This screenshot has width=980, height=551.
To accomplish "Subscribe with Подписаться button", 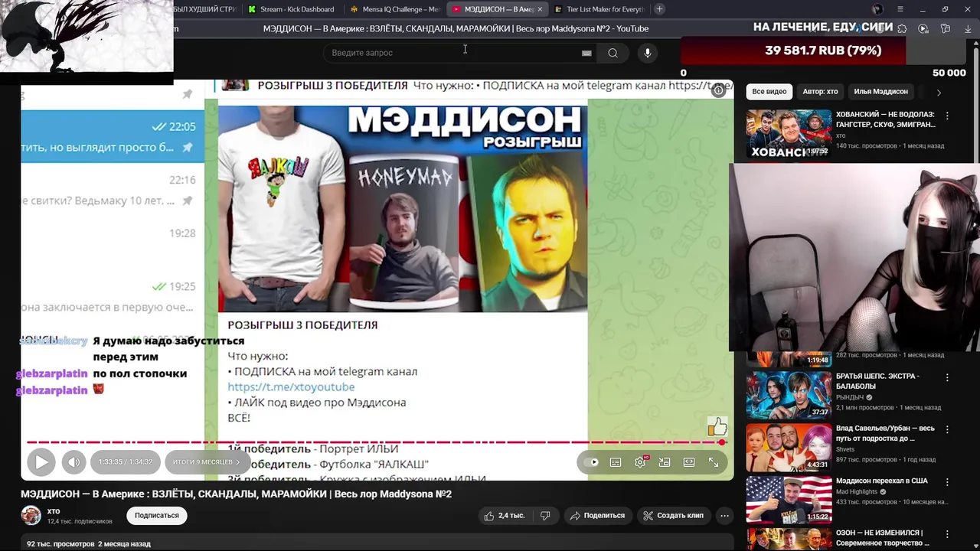I will tap(157, 516).
